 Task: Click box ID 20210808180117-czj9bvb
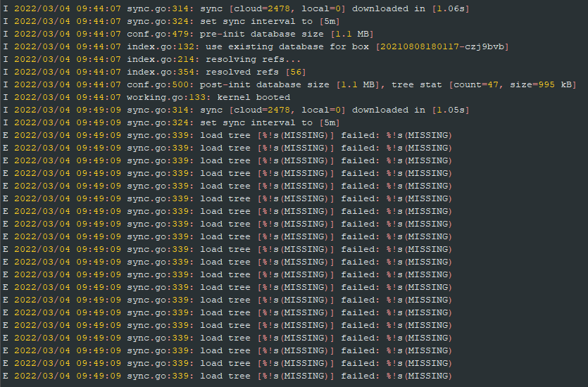coord(442,46)
